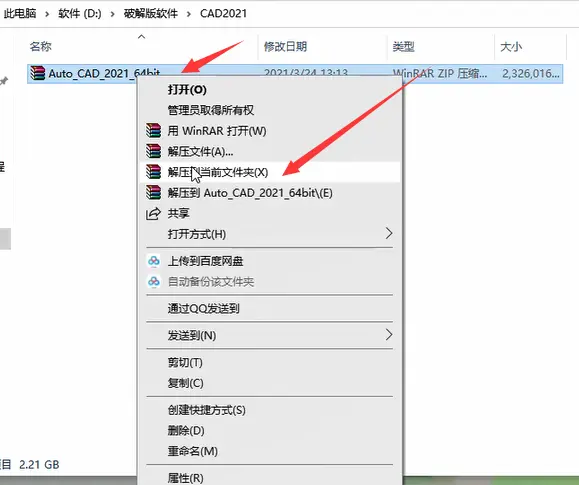
Task: Choose 用 WinRAR 打开(W)
Action: (270, 131)
